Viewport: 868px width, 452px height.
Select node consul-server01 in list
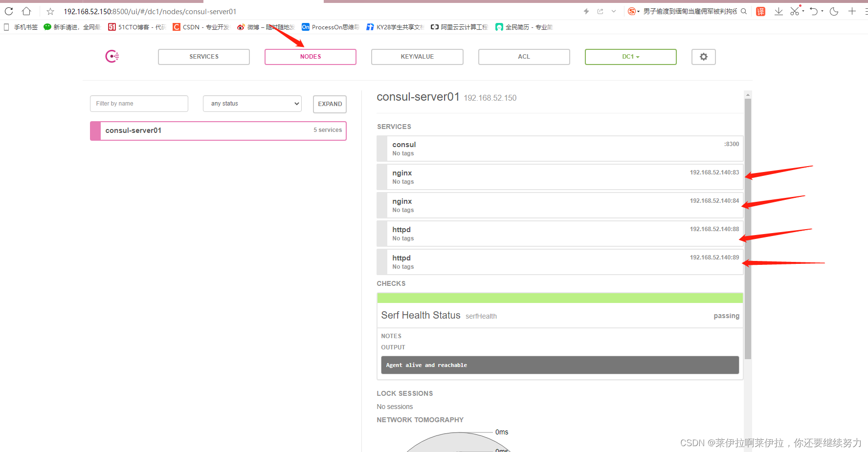[218, 130]
